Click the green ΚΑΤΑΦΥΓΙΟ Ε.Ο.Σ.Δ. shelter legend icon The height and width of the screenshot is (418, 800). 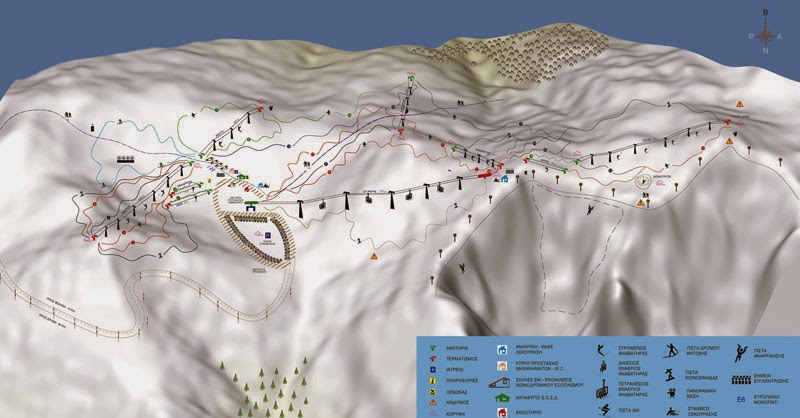click(x=501, y=398)
